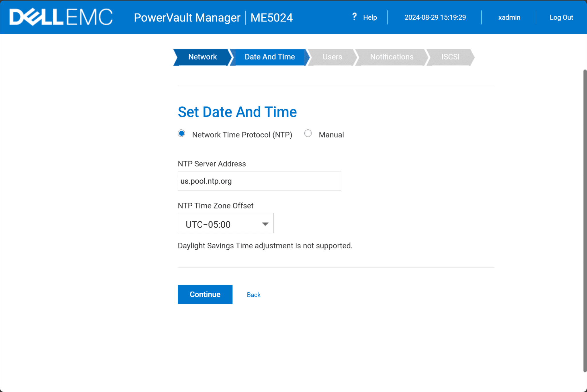Select the us.pool.ntp.org address value
The image size is (587, 392).
click(206, 181)
